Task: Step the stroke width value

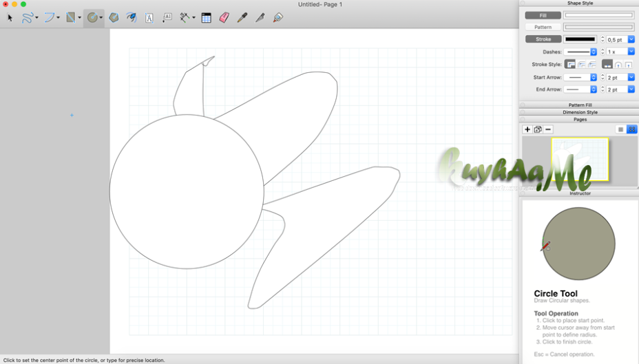Action: coord(603,39)
